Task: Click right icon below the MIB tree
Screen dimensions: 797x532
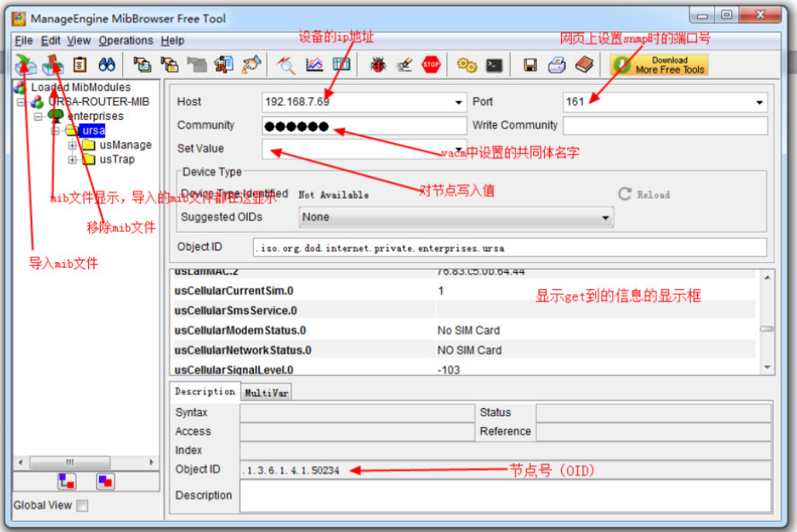Action: pos(106,481)
